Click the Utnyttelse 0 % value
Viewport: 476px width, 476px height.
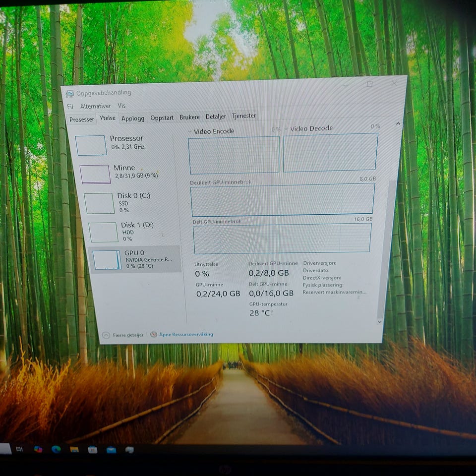[202, 274]
